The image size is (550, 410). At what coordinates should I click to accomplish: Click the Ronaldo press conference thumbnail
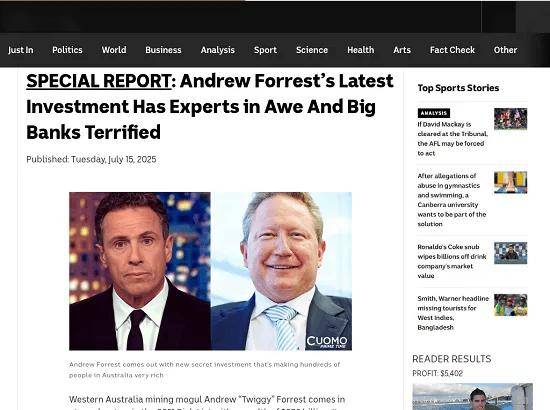coord(510,253)
